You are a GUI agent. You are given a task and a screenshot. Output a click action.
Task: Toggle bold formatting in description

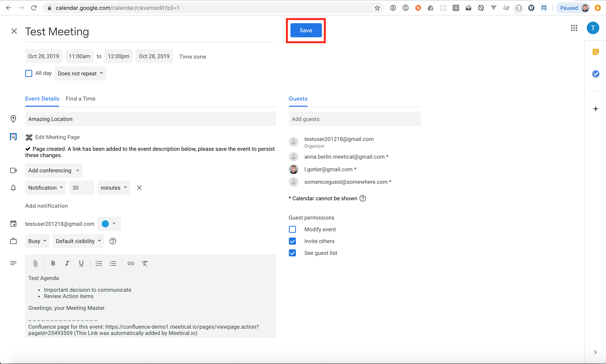coord(53,263)
